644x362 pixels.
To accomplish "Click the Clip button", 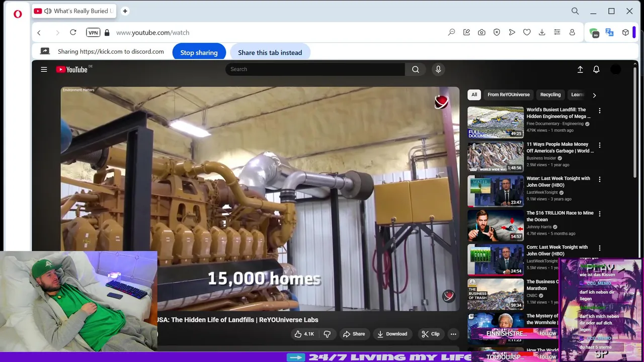I will [x=431, y=334].
